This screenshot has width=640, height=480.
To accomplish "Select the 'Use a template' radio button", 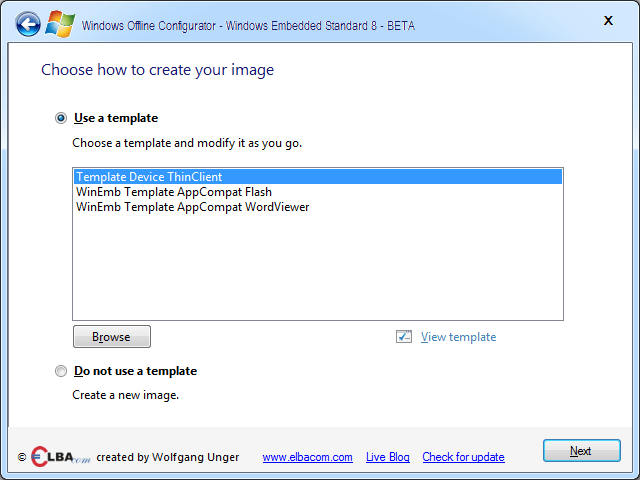I will pos(61,118).
